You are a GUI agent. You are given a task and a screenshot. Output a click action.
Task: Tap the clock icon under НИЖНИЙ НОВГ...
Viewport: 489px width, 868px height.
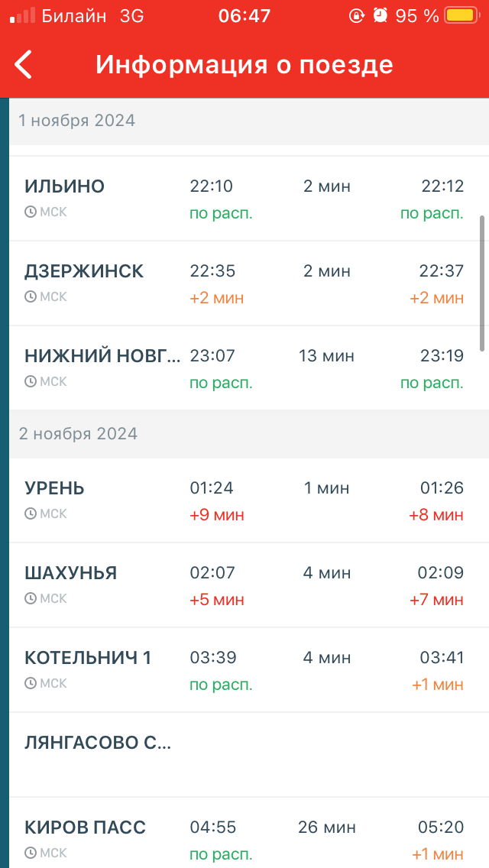point(32,381)
